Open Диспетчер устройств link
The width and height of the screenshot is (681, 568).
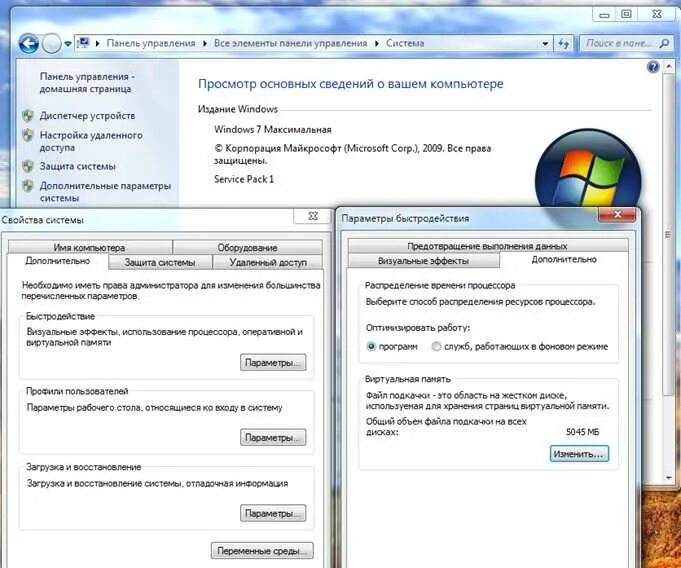87,116
